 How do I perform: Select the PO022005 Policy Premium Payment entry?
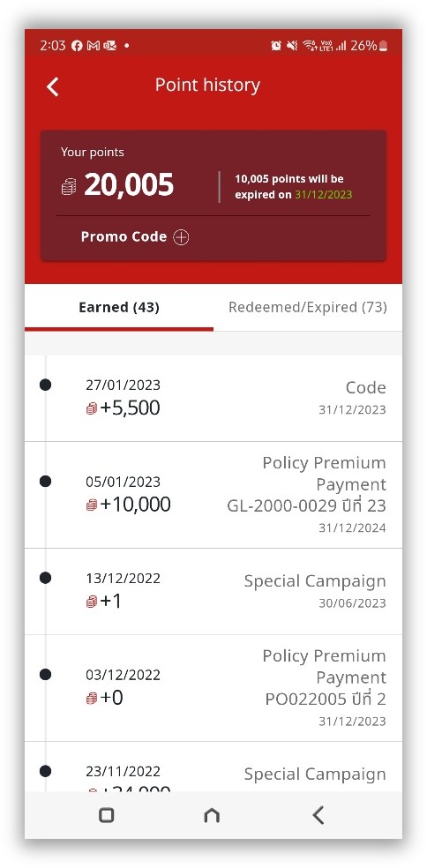tap(213, 688)
